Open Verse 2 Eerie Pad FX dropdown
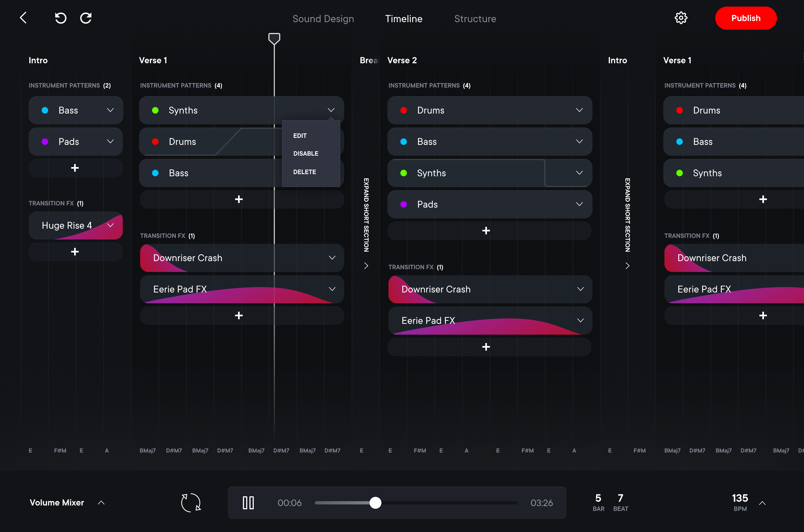This screenshot has height=532, width=804. 581,320
